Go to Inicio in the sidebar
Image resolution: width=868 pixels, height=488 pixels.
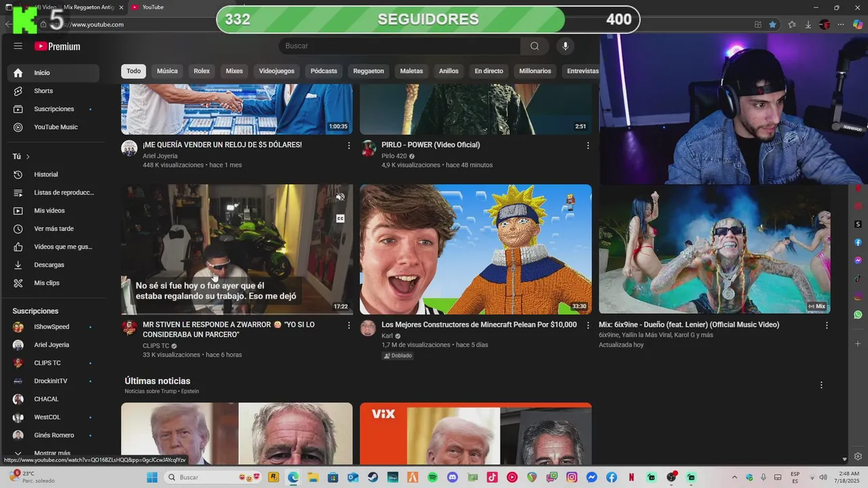pyautogui.click(x=54, y=73)
